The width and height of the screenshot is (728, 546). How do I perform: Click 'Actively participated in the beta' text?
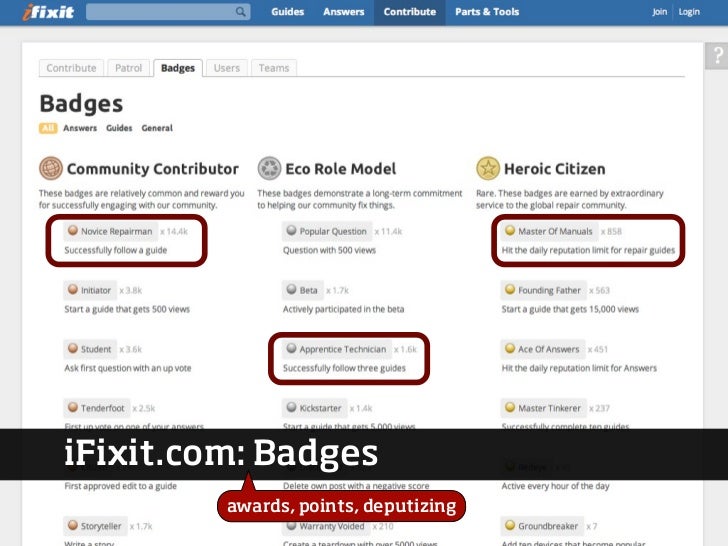pyautogui.click(x=344, y=309)
